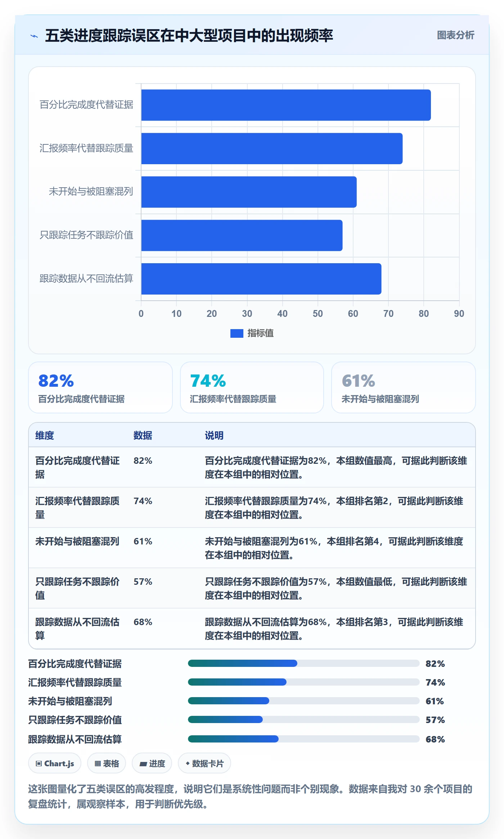Select the 进度 tag chip
The height and width of the screenshot is (839, 504).
point(152,763)
